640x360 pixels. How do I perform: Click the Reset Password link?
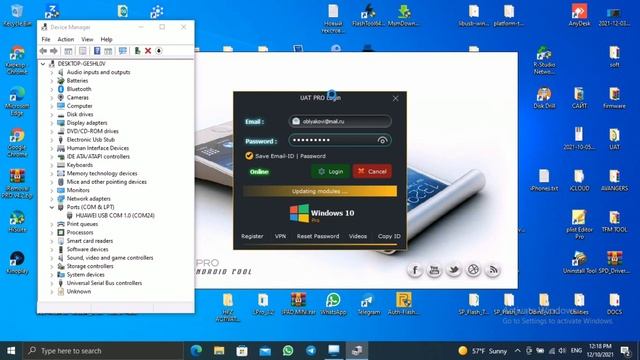318,236
